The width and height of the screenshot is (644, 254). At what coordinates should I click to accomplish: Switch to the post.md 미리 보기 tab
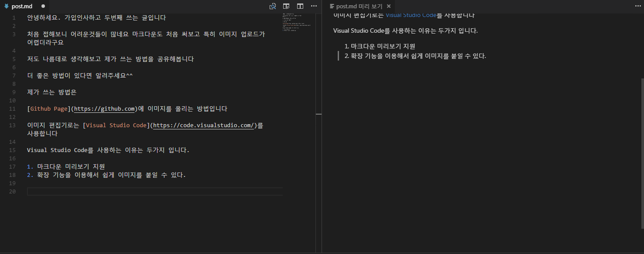click(359, 7)
